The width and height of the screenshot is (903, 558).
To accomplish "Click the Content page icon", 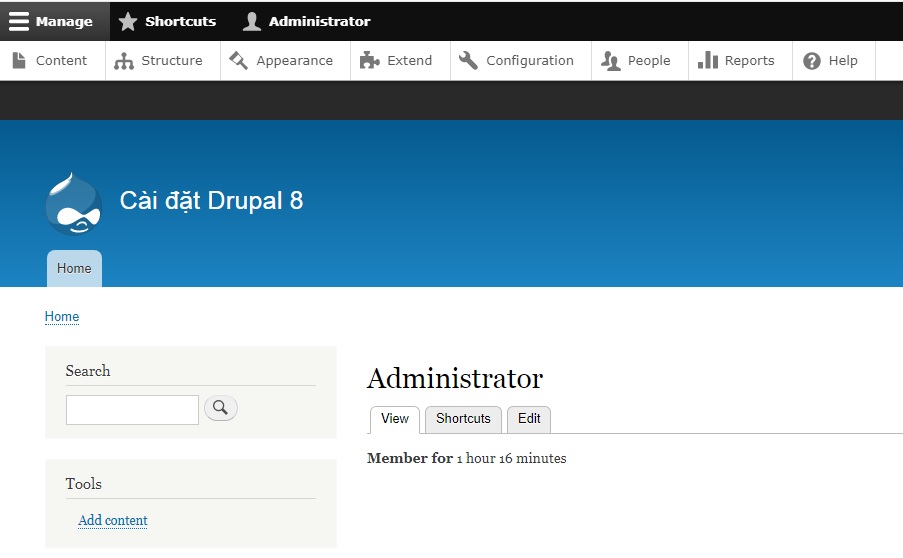I will [x=19, y=60].
